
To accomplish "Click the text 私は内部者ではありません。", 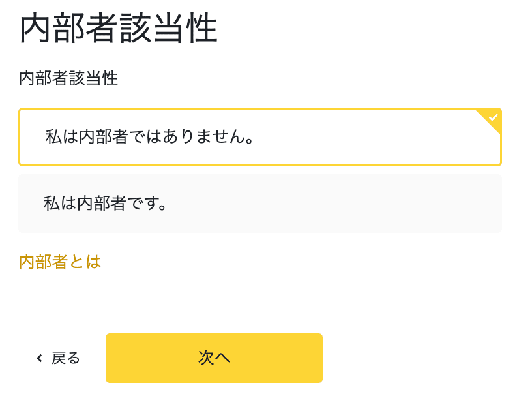I will 149,138.
